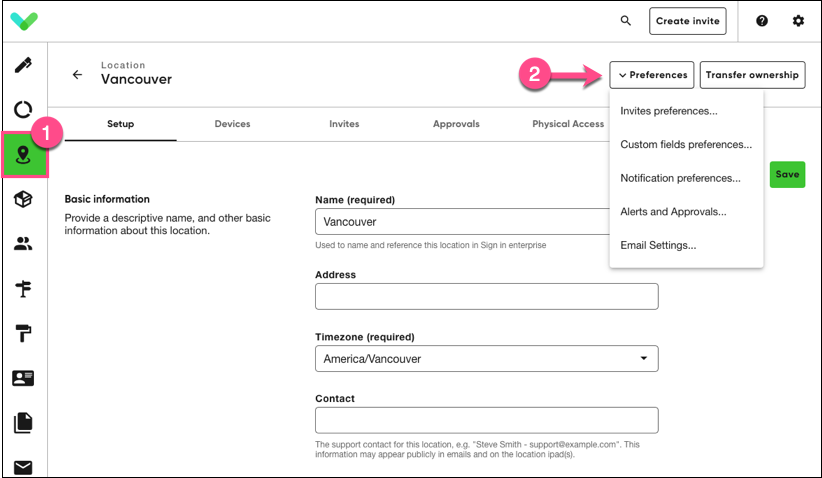Focus the empty Address field
Viewport: 822px width, 478px height.
click(486, 297)
